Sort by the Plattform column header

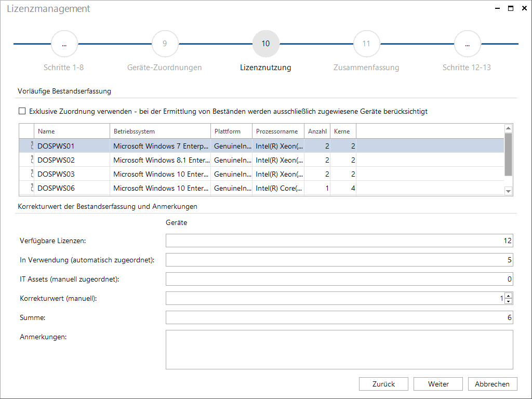pyautogui.click(x=231, y=131)
